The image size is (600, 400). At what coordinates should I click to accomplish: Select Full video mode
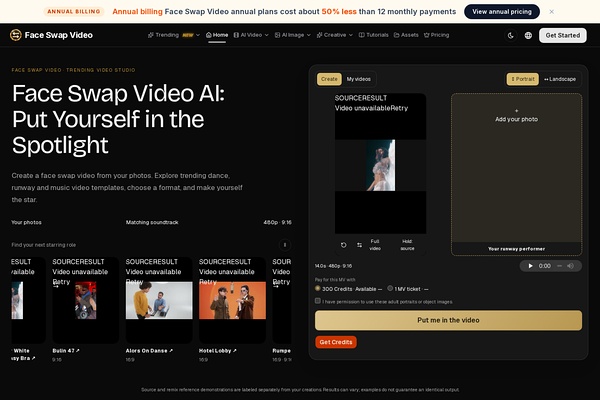point(375,245)
